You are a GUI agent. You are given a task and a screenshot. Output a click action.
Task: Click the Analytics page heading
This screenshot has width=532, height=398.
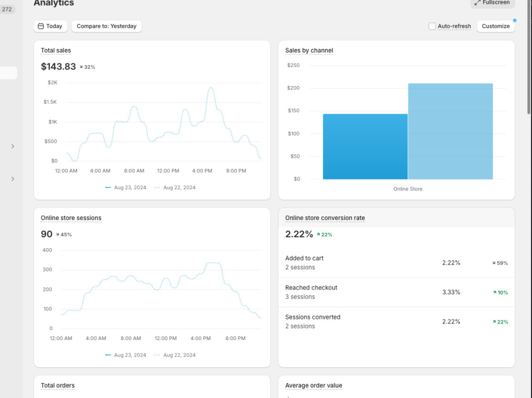pyautogui.click(x=54, y=3)
